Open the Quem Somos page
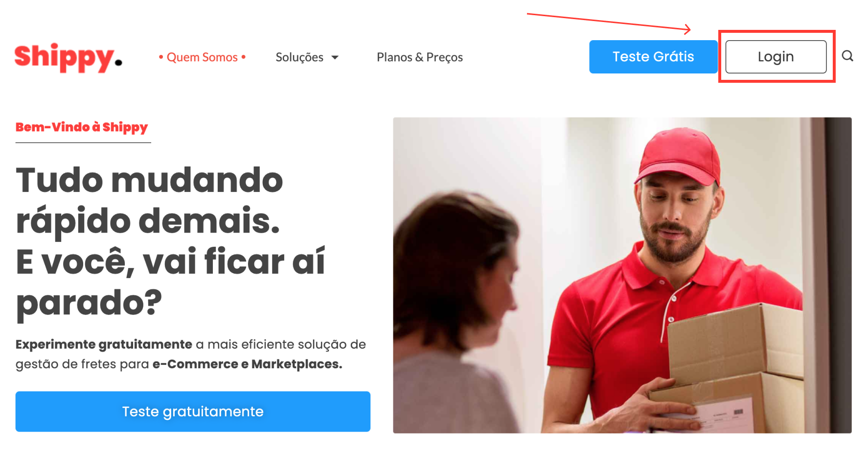Viewport: 868px width, 456px height. 202,57
